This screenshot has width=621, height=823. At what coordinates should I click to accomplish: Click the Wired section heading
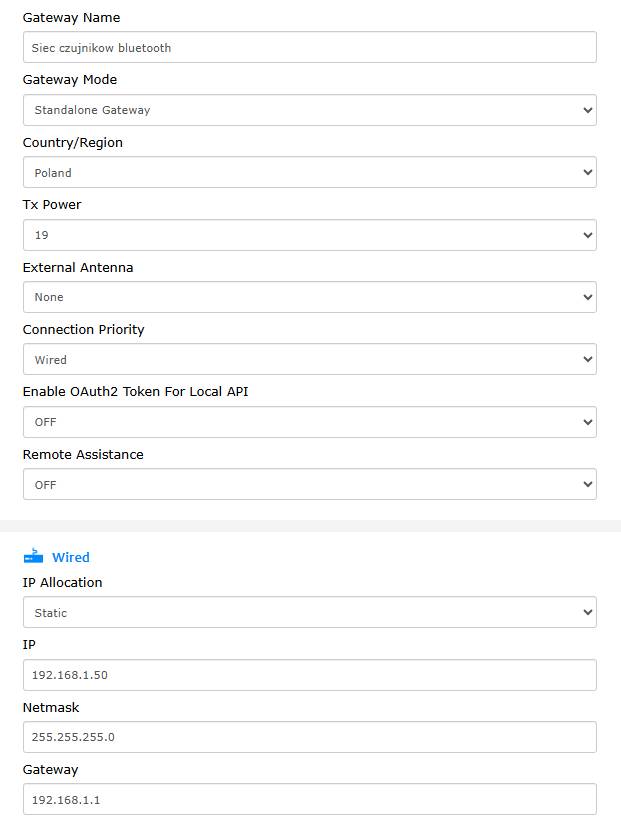point(70,557)
